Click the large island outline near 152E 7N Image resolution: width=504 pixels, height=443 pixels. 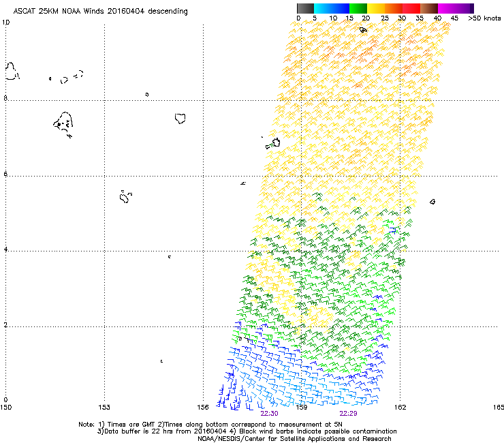[63, 124]
